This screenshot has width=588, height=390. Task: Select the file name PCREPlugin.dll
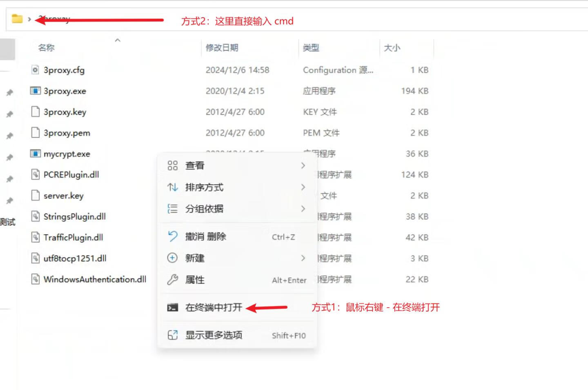(71, 174)
